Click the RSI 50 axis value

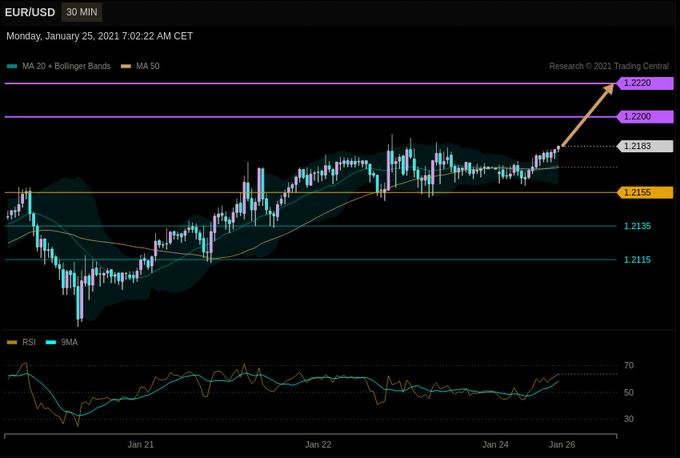[628, 393]
